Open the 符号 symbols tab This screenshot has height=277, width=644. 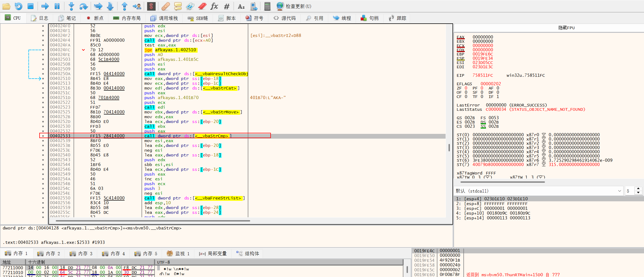pyautogui.click(x=254, y=18)
